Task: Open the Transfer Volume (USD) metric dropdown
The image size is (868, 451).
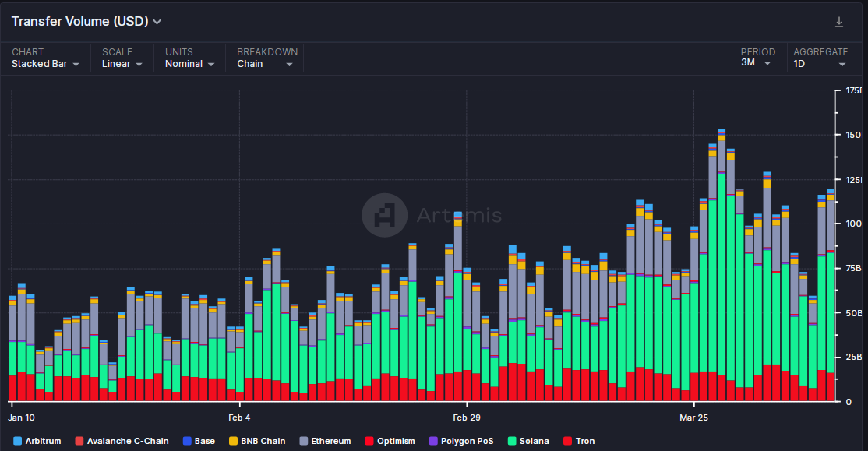Action: [86, 22]
